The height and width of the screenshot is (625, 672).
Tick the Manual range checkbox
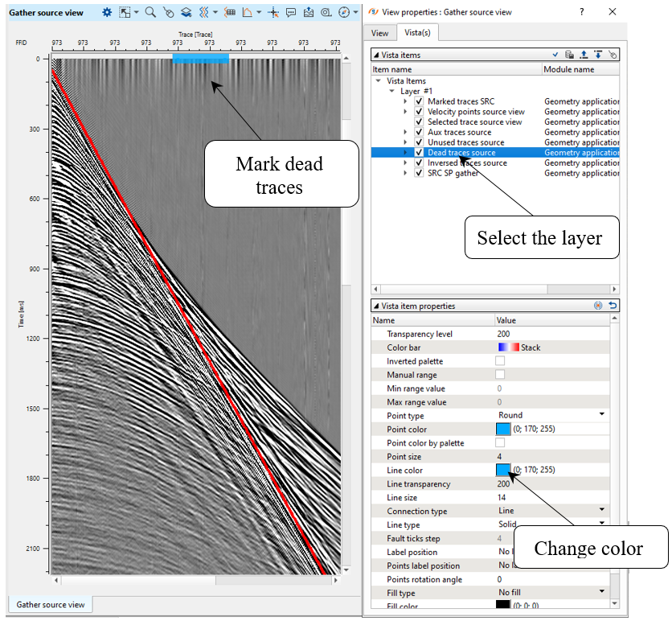coord(500,375)
